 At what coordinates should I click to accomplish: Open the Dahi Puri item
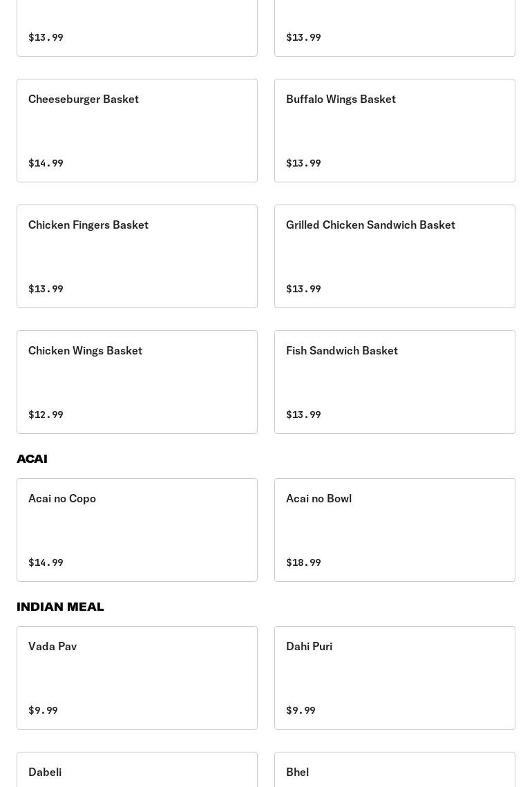coord(395,678)
